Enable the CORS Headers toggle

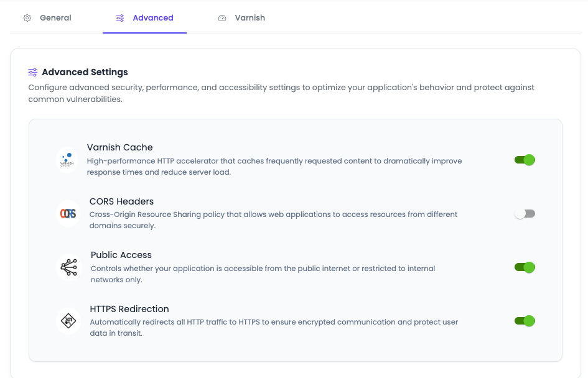click(525, 213)
